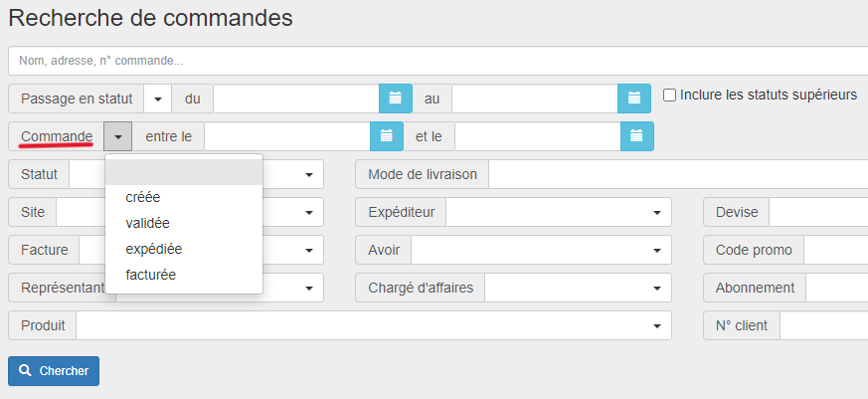Focus the name, address, order number search field
868x399 pixels.
(437, 61)
